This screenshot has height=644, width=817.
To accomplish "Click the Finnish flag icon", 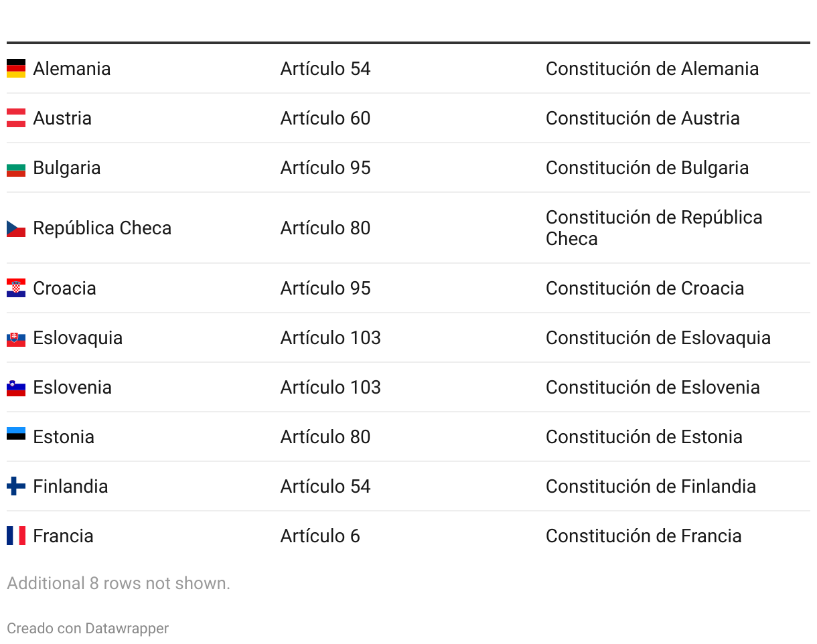I will (16, 486).
